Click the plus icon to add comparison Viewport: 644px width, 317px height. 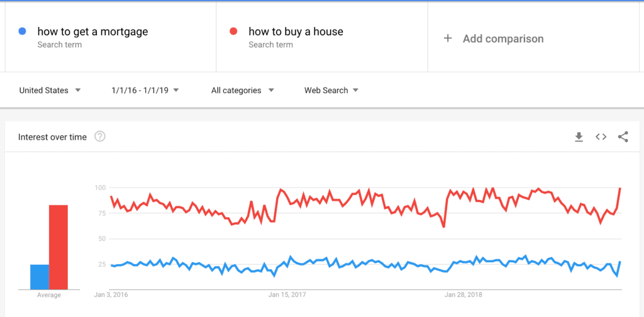point(448,38)
